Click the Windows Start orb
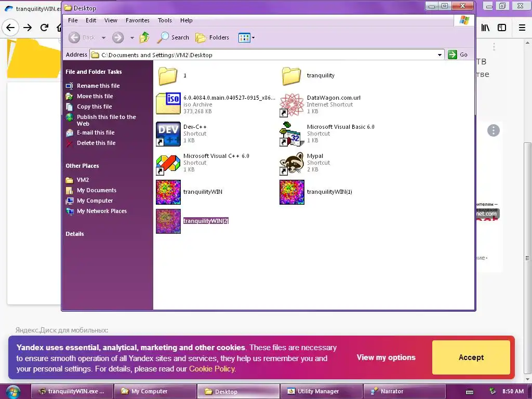 pos(12,392)
